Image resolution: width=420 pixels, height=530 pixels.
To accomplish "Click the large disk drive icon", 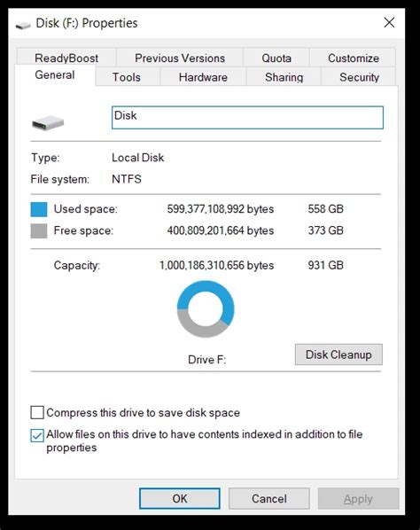I will coord(48,123).
